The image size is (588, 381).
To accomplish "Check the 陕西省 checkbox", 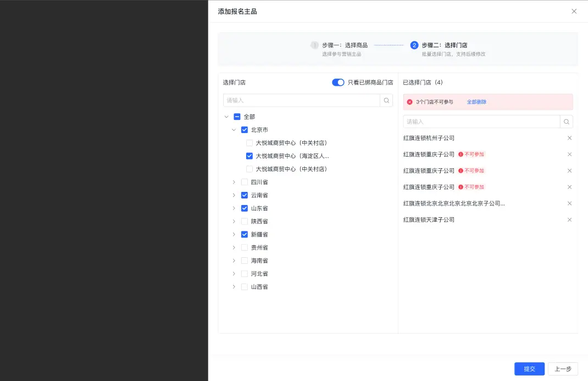I will click(245, 221).
